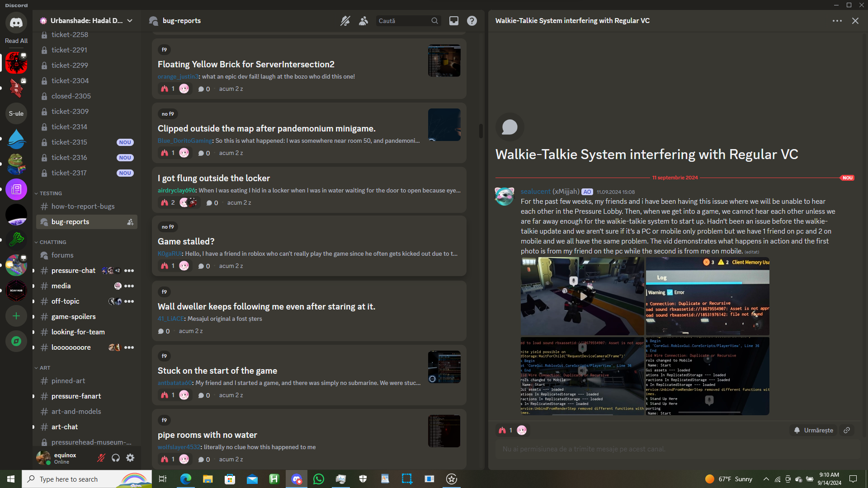Viewport: 868px width, 488px height.
Task: Collapse the CHATTING channel category
Action: click(x=52, y=242)
